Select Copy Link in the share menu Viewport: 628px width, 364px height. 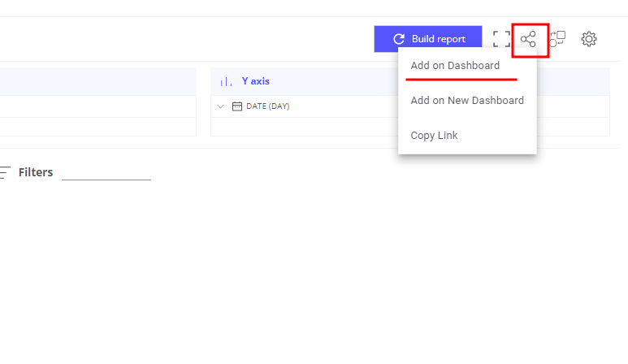point(434,136)
